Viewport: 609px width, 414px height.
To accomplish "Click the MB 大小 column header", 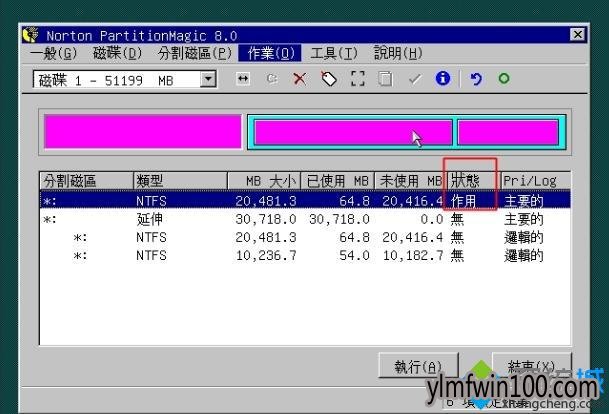I will [264, 181].
